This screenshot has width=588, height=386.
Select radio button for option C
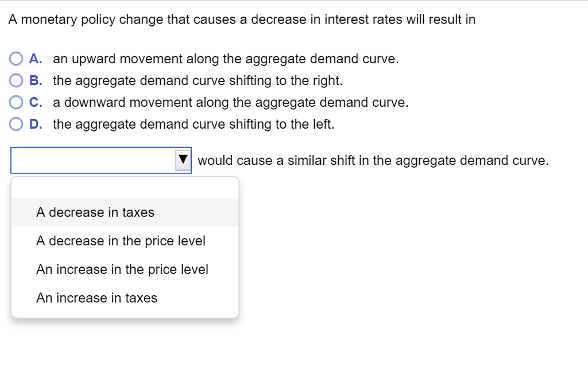pyautogui.click(x=17, y=102)
